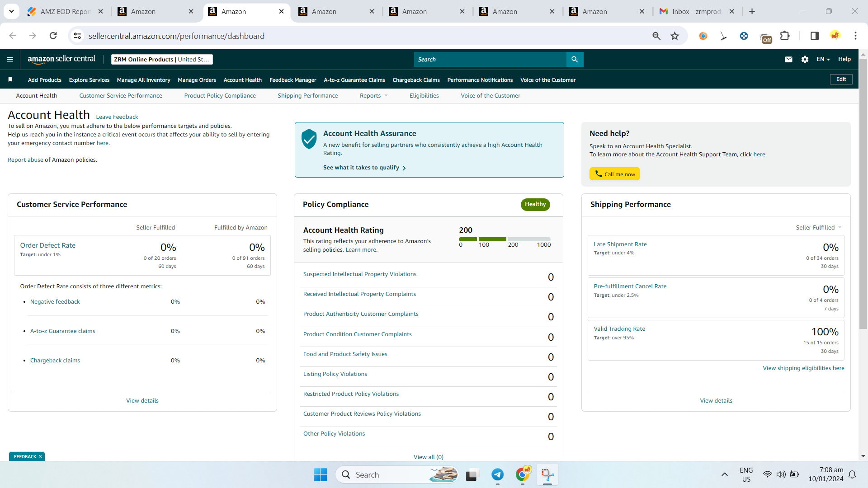Click the Call me now button
Image resolution: width=868 pixels, height=488 pixels.
[614, 174]
